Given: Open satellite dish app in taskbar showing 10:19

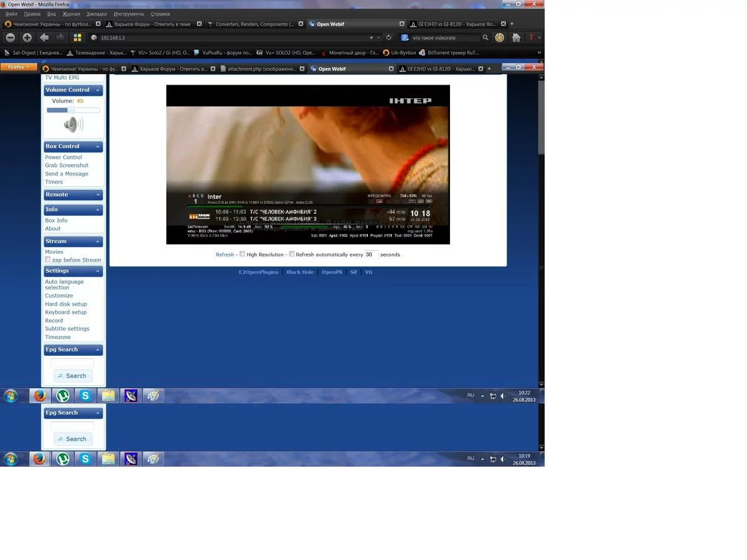Looking at the screenshot, I should (x=131, y=459).
